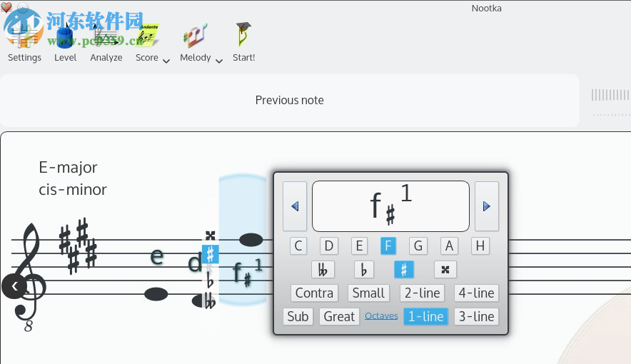Toggle the selected F note button
Image resolution: width=631 pixels, height=364 pixels.
point(388,246)
